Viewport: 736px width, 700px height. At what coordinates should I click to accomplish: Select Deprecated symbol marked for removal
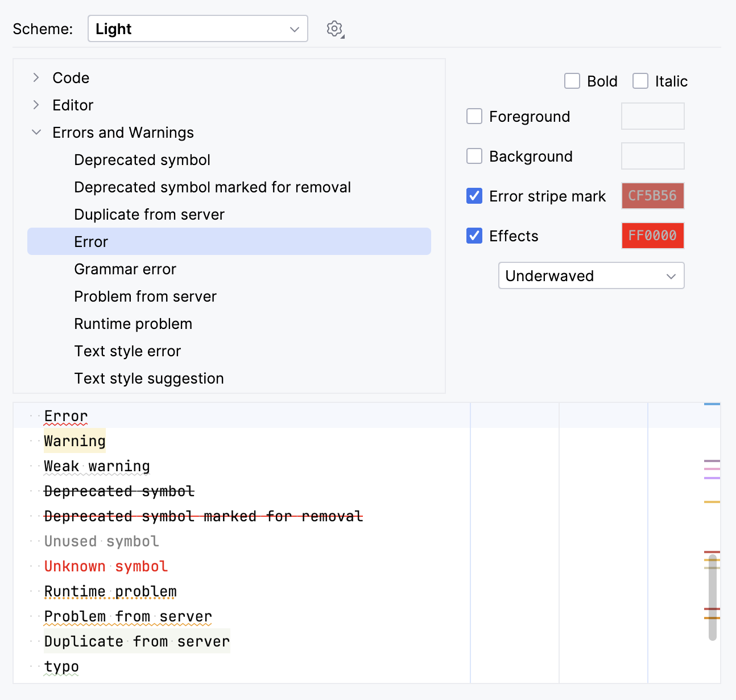tap(212, 187)
